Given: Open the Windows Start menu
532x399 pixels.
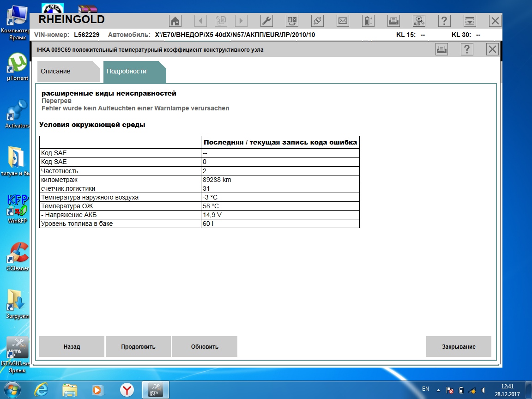Looking at the screenshot, I should click(12, 390).
